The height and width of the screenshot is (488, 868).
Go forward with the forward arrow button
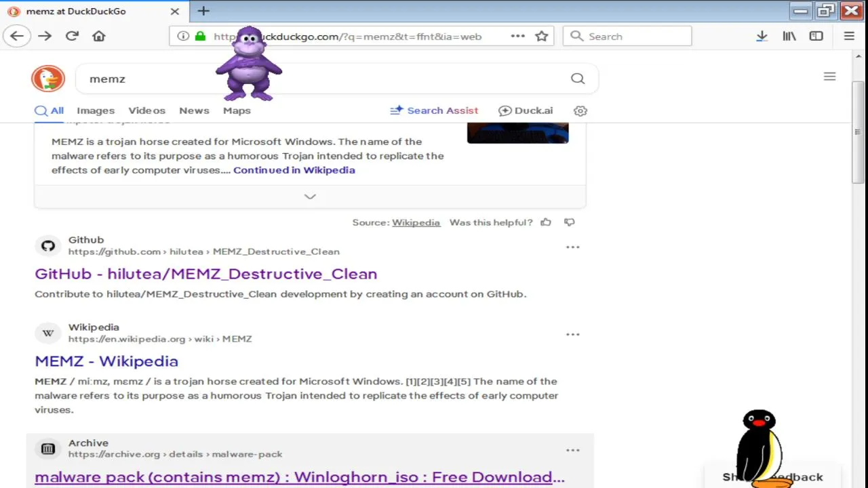[x=45, y=36]
